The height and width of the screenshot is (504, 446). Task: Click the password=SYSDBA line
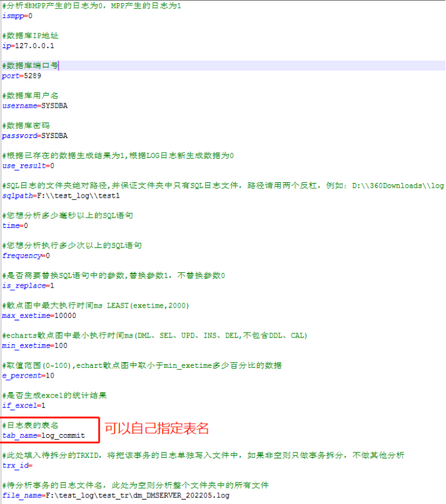click(x=35, y=135)
